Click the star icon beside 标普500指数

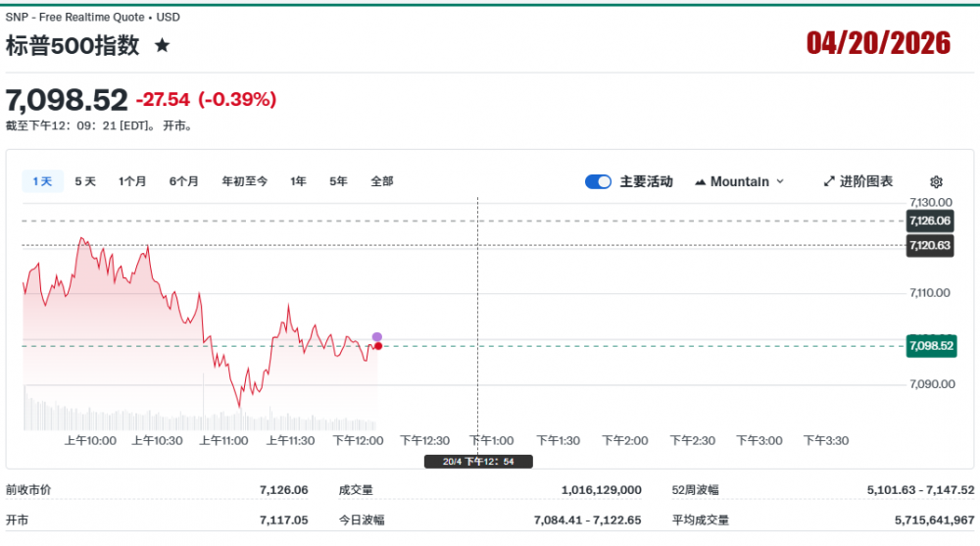[163, 45]
